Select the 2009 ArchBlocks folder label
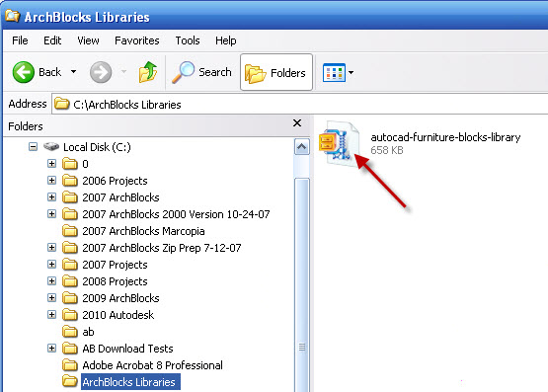This screenshot has height=392, width=548. pyautogui.click(x=120, y=298)
